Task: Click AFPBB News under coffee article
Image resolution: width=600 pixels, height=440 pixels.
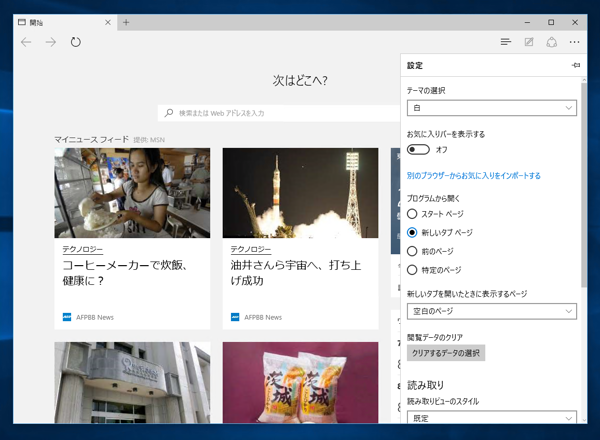Action: (x=95, y=317)
